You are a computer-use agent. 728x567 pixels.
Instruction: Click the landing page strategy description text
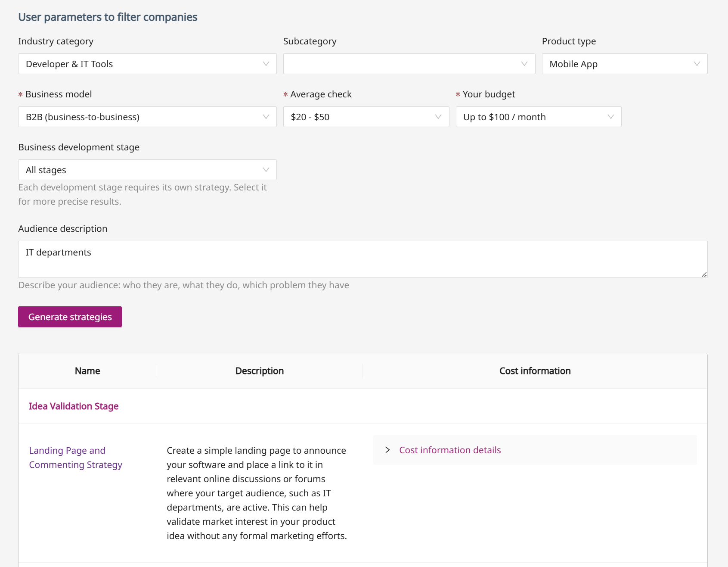coord(257,493)
